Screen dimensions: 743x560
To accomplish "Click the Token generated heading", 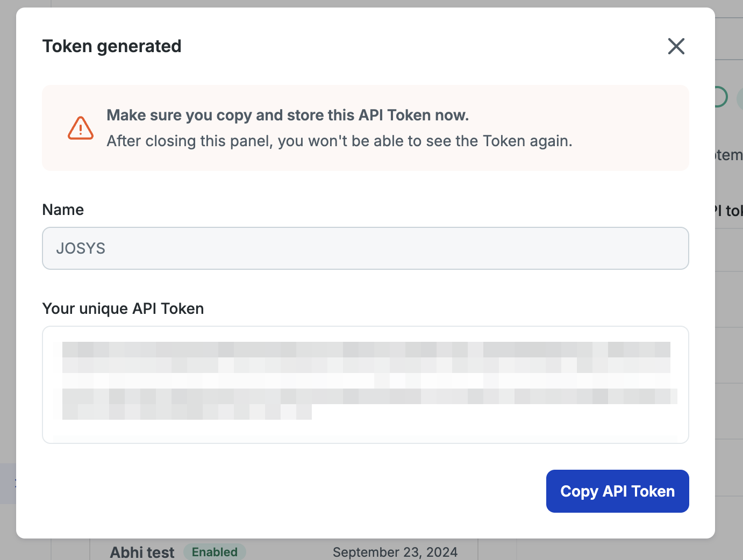I will [x=112, y=46].
